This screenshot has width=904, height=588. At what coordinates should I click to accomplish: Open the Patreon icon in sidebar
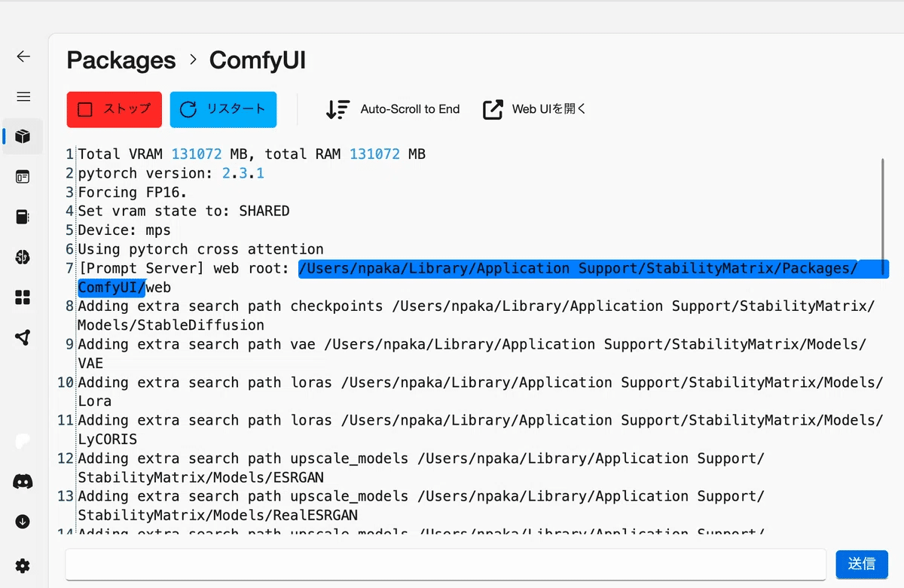[x=23, y=441]
